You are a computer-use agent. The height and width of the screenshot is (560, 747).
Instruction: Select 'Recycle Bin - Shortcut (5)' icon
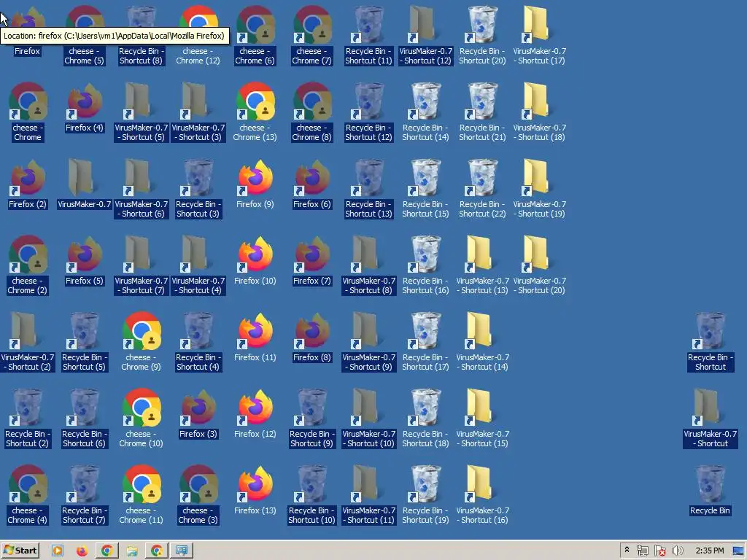tap(84, 342)
